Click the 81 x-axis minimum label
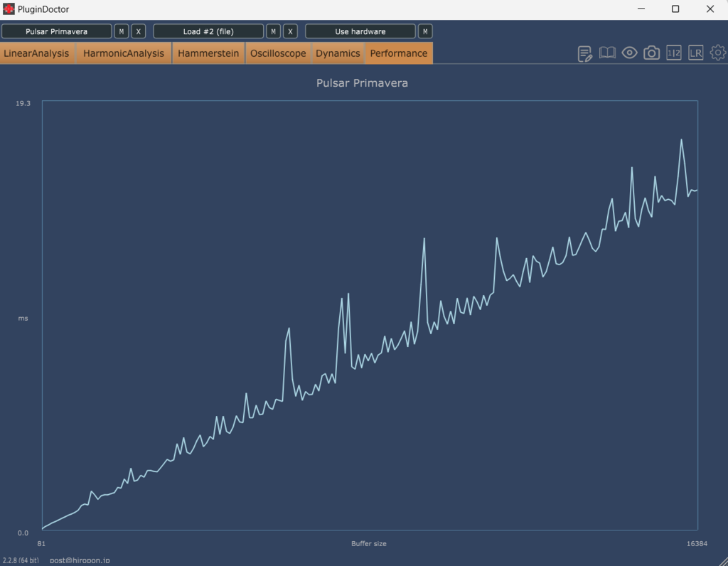Viewport: 728px width, 566px height. [x=41, y=544]
